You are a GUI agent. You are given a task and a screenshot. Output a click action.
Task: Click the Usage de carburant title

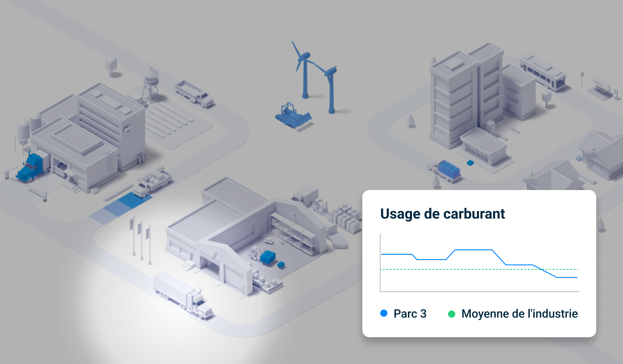pyautogui.click(x=442, y=214)
